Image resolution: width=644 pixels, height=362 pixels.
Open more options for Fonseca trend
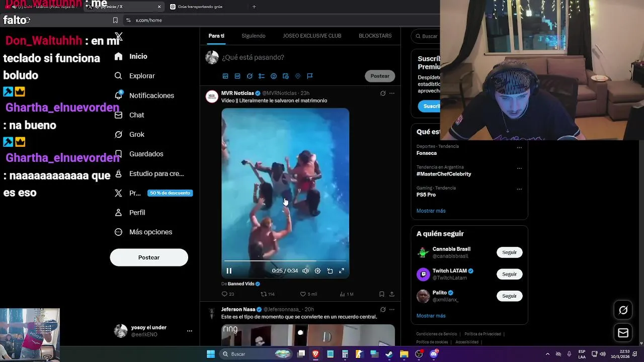click(519, 148)
